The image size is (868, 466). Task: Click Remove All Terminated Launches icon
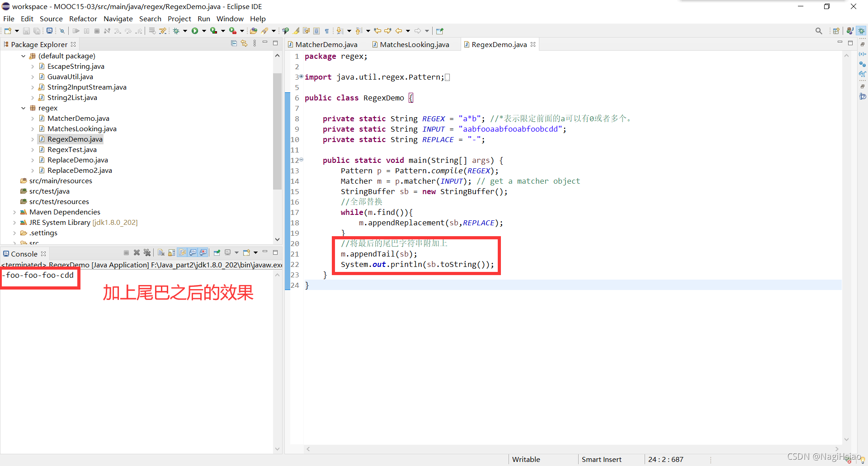[147, 252]
